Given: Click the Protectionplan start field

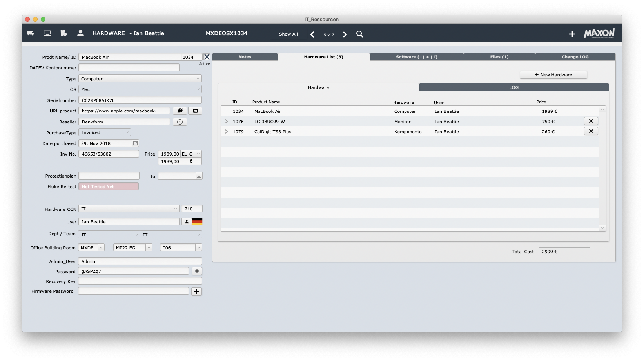Looking at the screenshot, I should [x=109, y=176].
